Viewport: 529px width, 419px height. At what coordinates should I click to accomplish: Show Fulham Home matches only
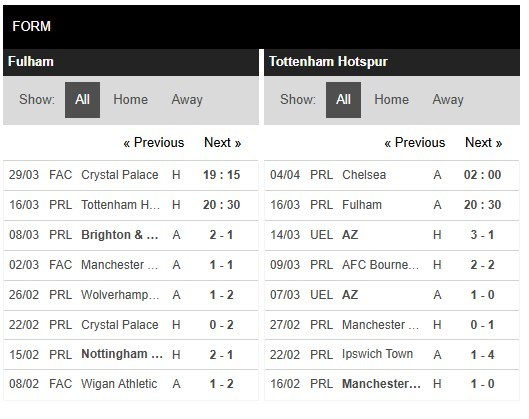click(131, 100)
